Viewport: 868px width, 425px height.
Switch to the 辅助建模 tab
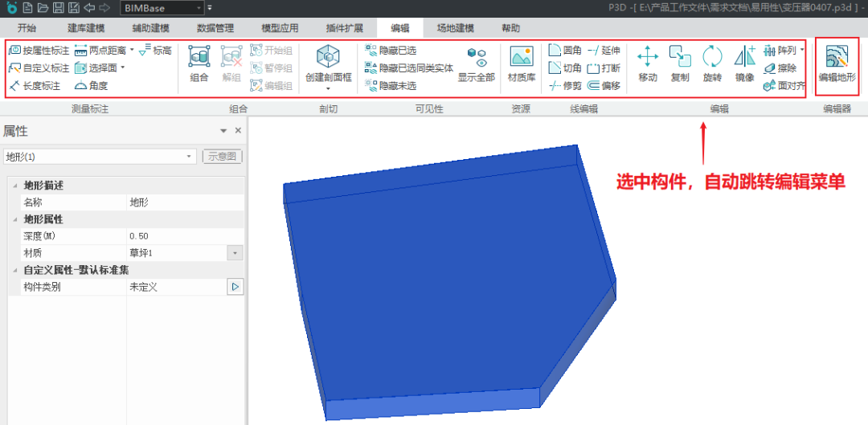(x=150, y=28)
